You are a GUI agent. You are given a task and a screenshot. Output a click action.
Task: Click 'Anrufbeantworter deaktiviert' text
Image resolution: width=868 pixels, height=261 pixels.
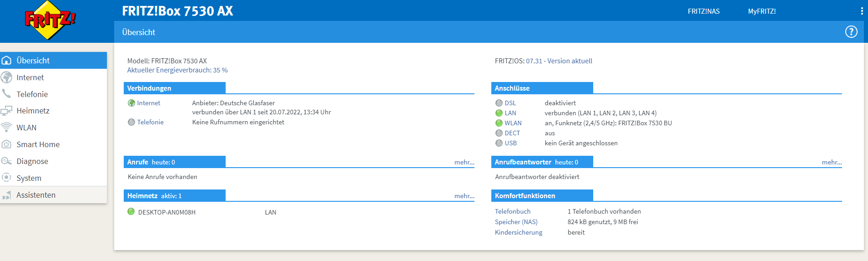(537, 177)
